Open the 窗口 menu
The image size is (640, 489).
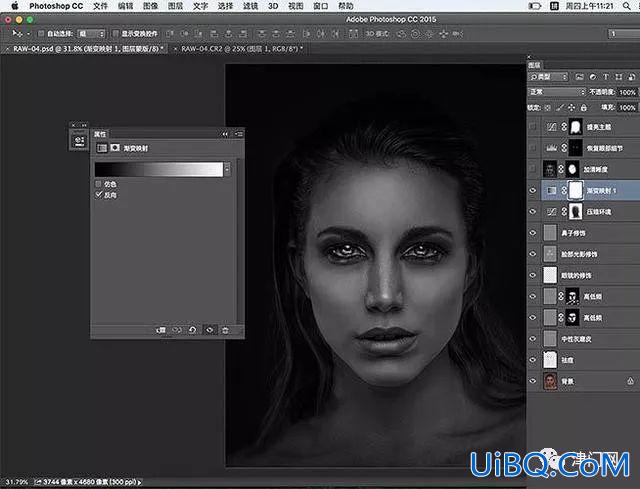point(320,6)
